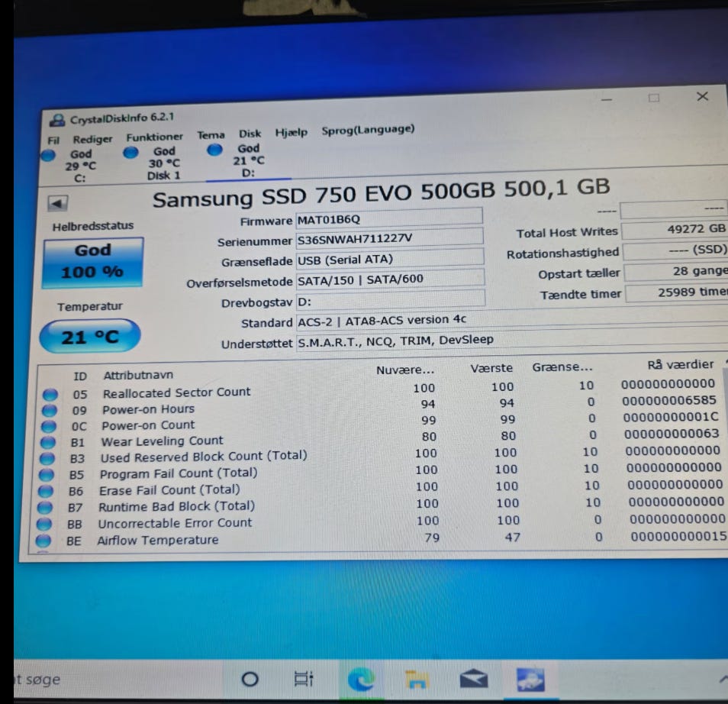The height and width of the screenshot is (704, 728).
Task: Launch Microsoft Edge from taskbar
Action: pos(361,680)
